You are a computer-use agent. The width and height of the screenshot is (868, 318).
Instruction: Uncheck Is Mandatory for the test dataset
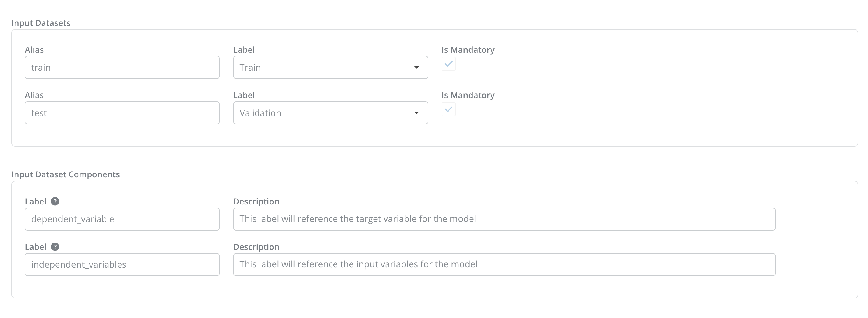[x=448, y=109]
